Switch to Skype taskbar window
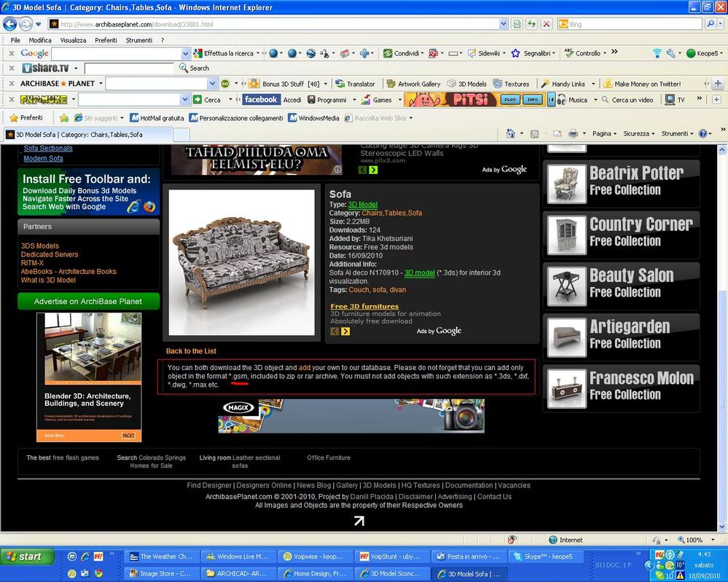 (545, 556)
